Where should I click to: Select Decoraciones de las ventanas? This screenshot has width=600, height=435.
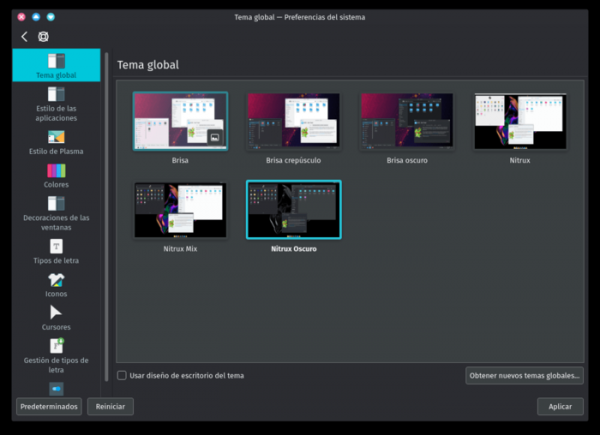[x=56, y=212]
